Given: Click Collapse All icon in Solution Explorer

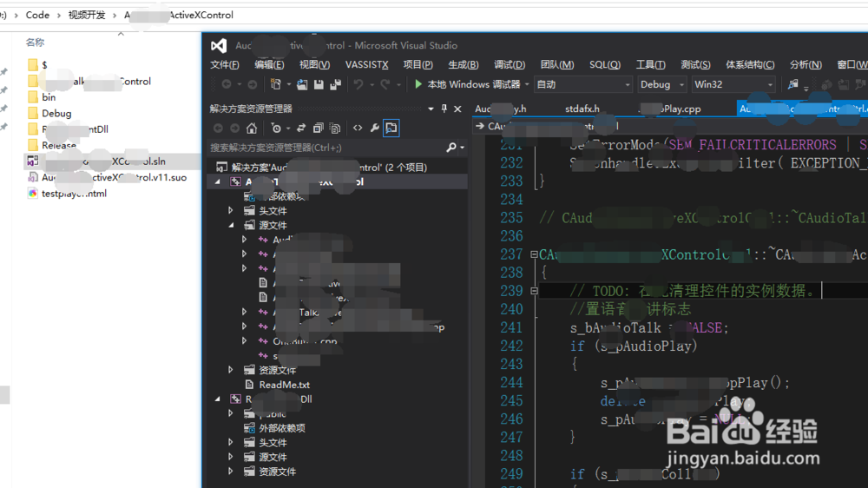Looking at the screenshot, I should 319,128.
